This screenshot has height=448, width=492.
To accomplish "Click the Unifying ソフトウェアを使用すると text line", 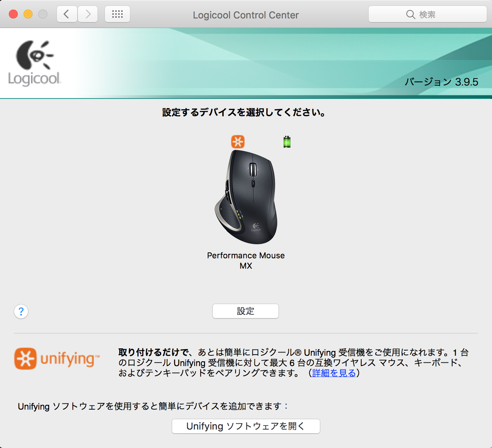I will pyautogui.click(x=153, y=406).
